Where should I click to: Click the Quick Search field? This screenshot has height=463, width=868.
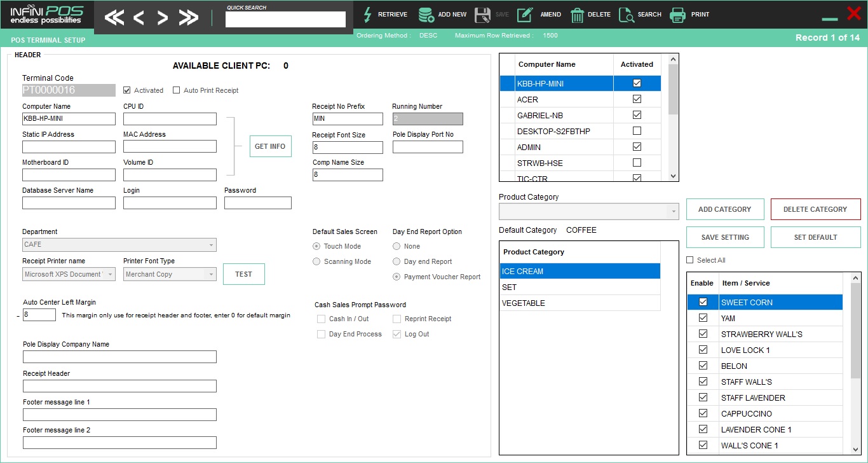(x=285, y=20)
